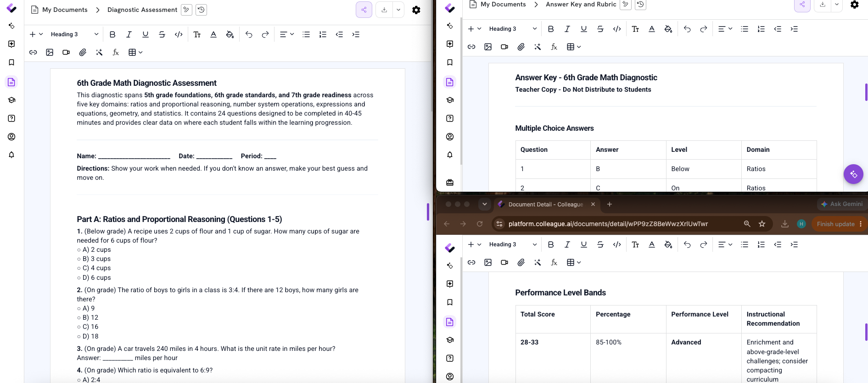Bookmark the page with the star icon
The image size is (868, 383).
[x=762, y=224]
